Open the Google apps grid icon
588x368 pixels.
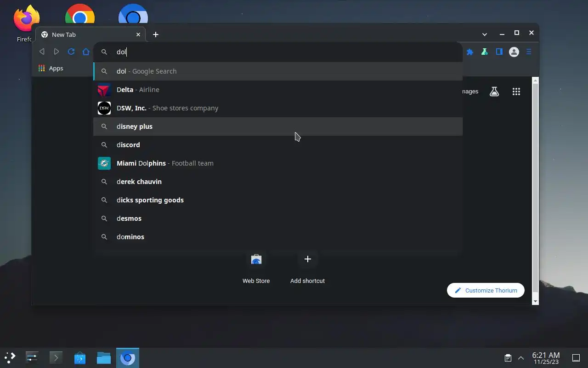pyautogui.click(x=516, y=92)
